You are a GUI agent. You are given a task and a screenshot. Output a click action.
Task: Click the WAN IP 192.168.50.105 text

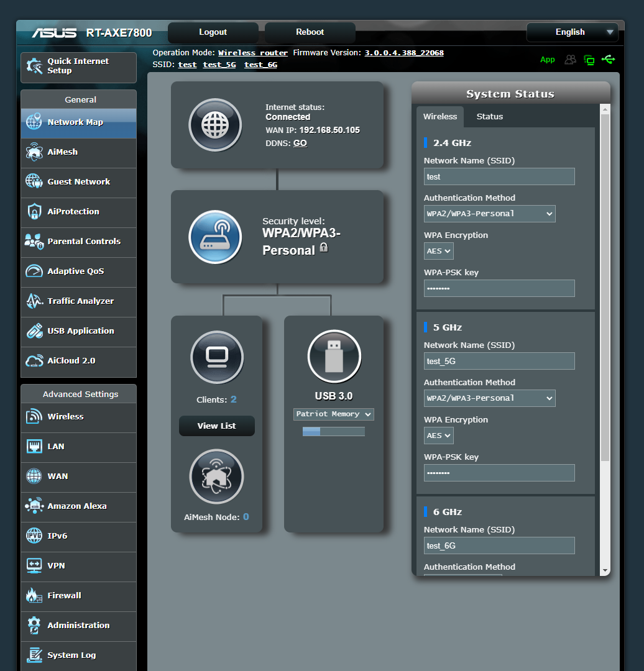(x=329, y=130)
